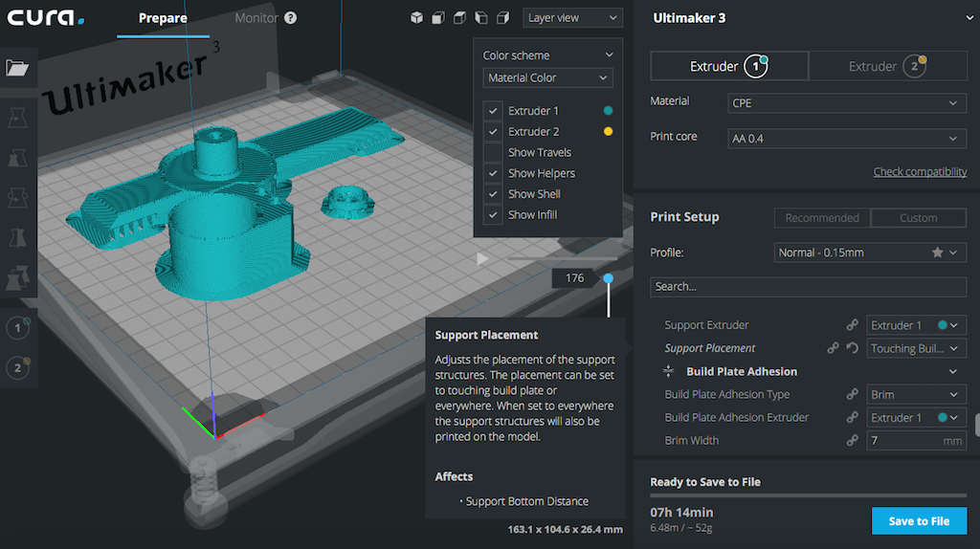Screen dimensions: 980x549
Task: Open the Material Color scheme dropdown
Action: 547,77
